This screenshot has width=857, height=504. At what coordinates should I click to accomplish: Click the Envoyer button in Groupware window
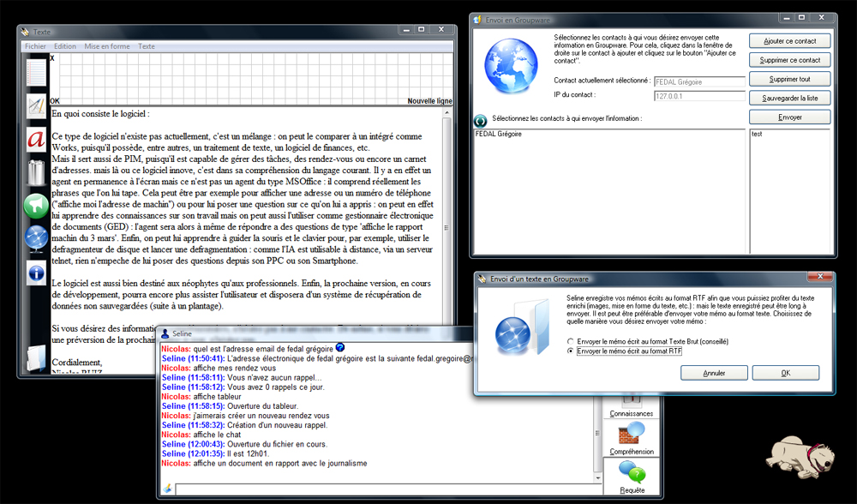click(x=790, y=117)
